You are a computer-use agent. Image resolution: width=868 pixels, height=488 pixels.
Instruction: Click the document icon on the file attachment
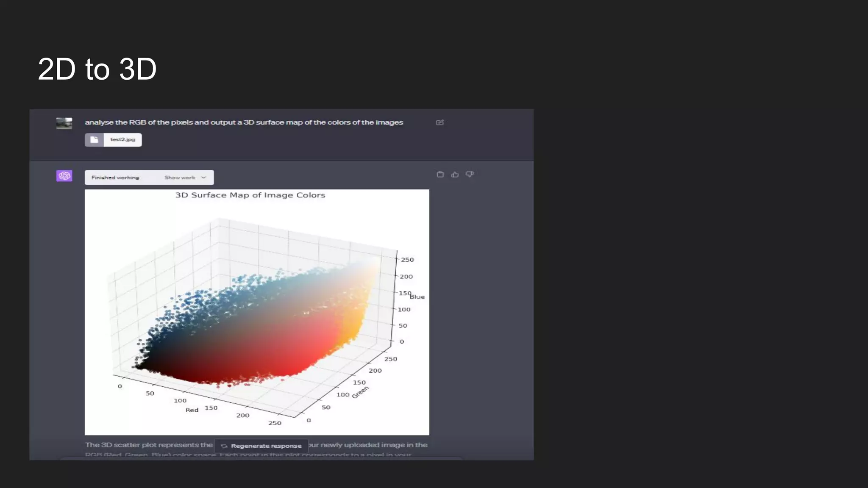pyautogui.click(x=94, y=140)
